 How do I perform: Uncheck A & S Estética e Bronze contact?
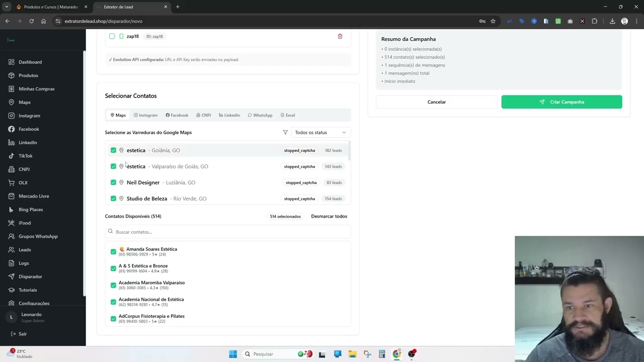[113, 268]
